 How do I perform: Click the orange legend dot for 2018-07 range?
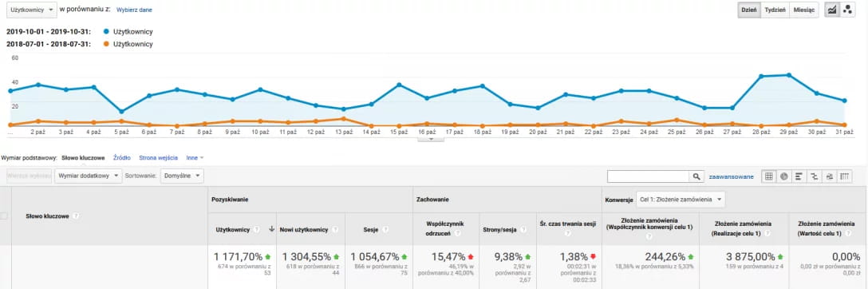tap(106, 44)
